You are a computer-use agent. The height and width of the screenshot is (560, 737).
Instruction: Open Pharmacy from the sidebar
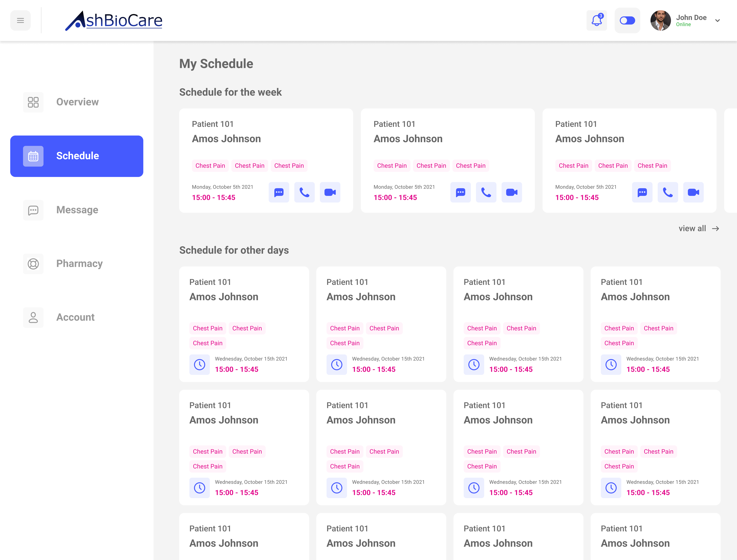point(77,264)
